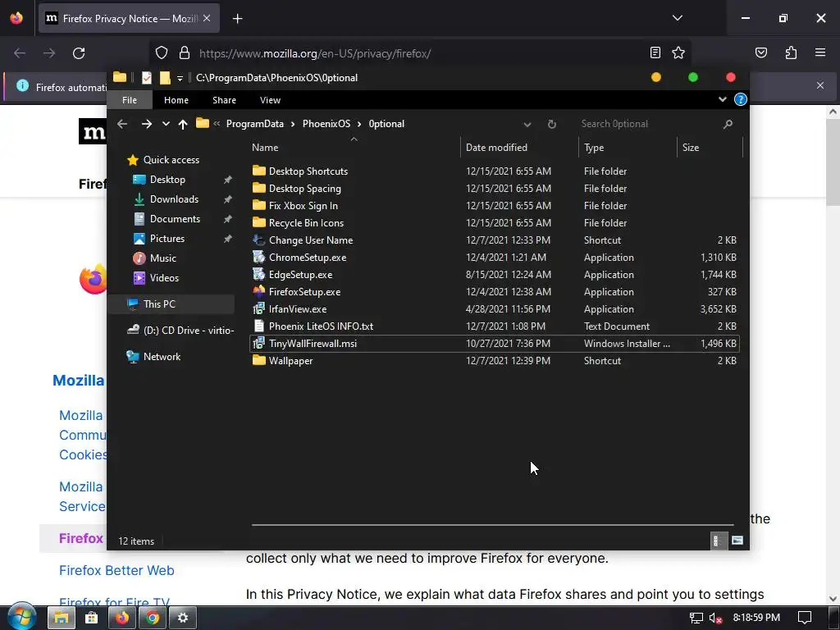Select the Wallpaper shortcut row
The image size is (840, 630).
(x=495, y=361)
